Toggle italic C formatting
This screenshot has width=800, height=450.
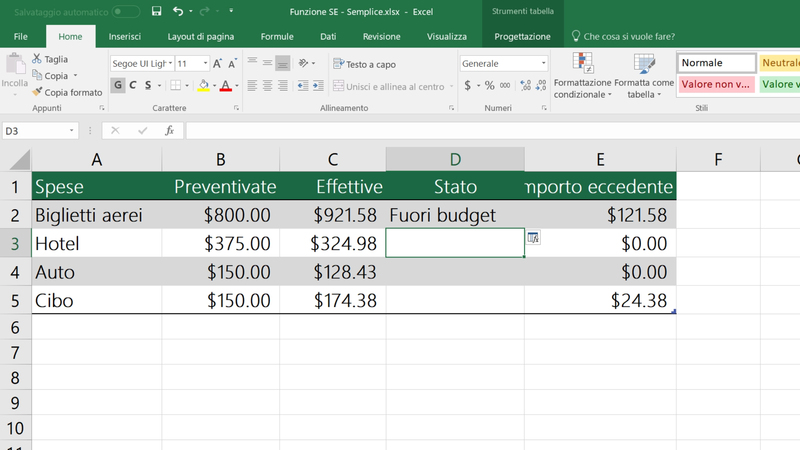coord(134,86)
